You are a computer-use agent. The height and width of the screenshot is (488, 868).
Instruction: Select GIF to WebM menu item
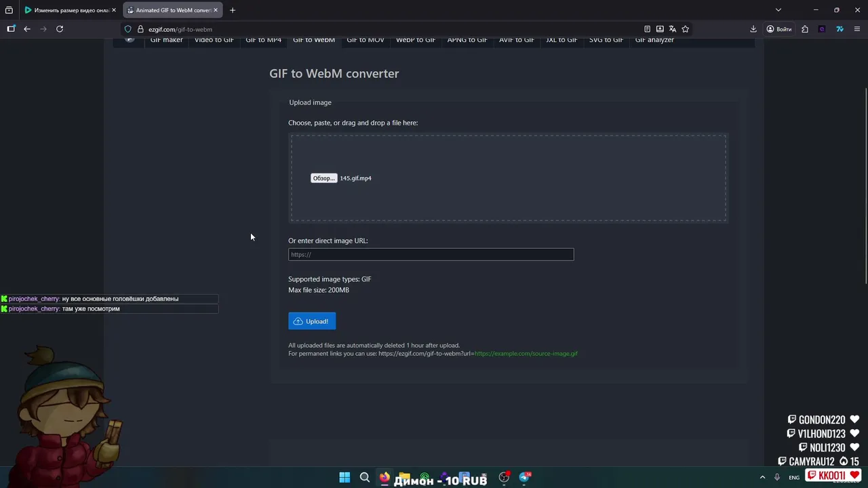click(314, 41)
